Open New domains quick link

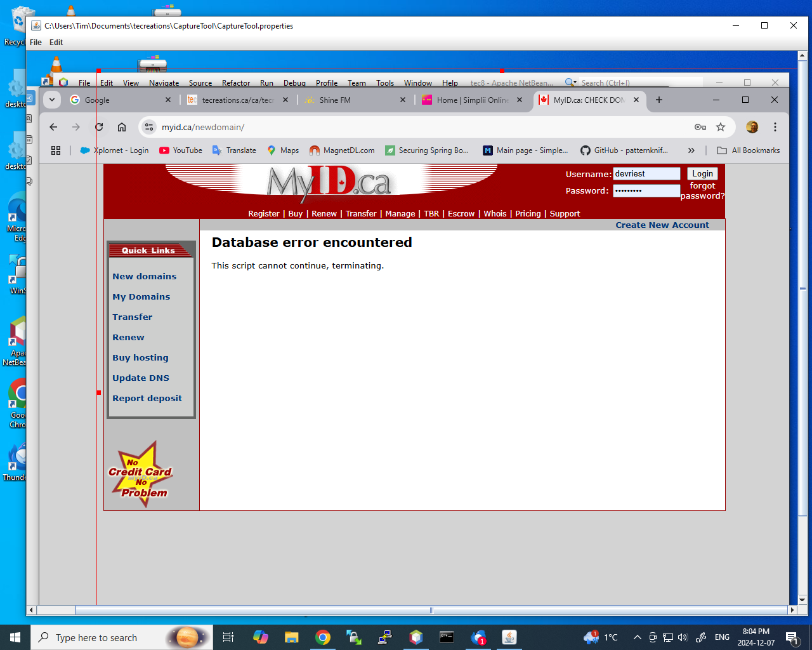click(145, 277)
